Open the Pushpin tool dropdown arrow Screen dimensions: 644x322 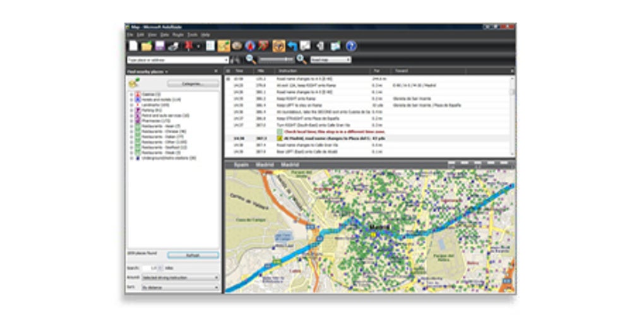click(198, 46)
